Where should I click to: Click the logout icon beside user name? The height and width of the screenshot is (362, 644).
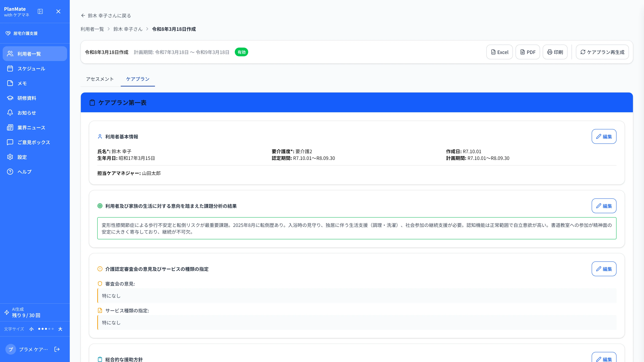tap(57, 349)
